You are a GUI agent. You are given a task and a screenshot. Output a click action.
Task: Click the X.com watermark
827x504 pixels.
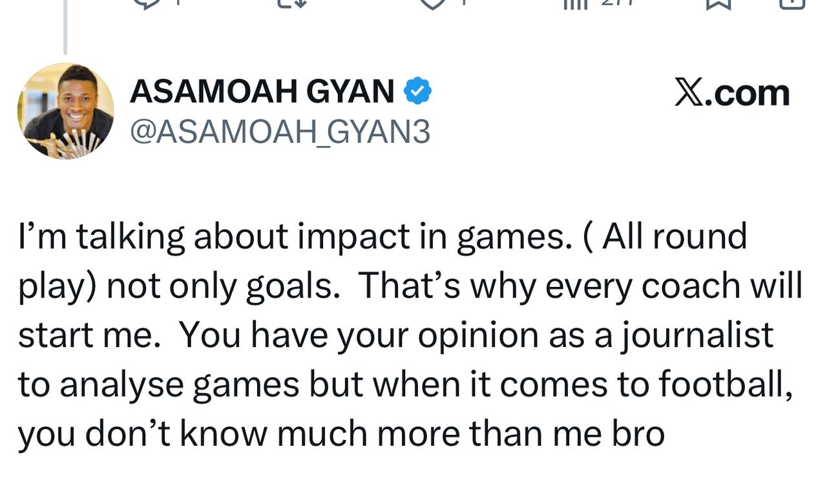(x=731, y=94)
